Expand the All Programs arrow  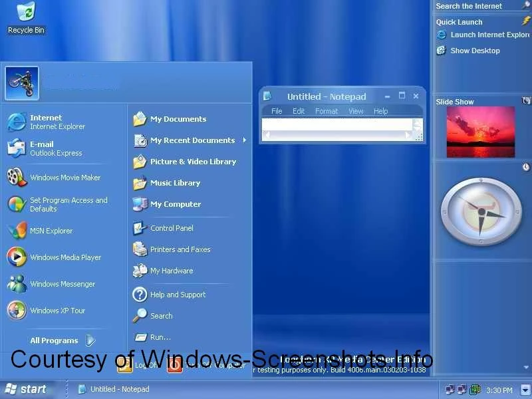click(x=90, y=340)
